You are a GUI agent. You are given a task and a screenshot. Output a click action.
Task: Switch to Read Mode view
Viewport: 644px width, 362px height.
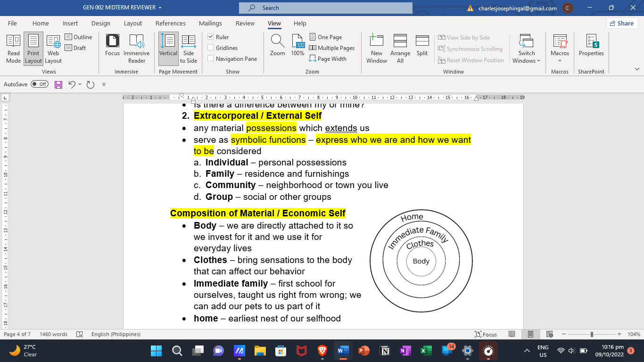pos(13,49)
